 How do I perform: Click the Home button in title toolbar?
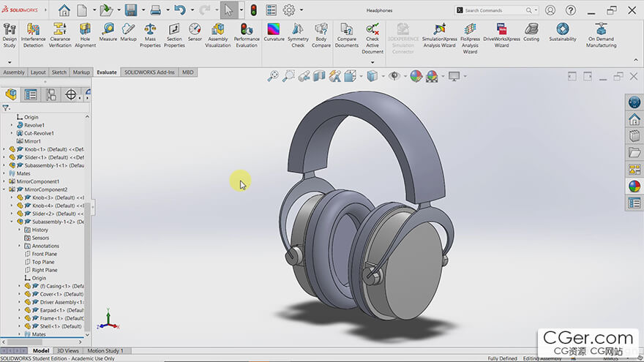(64, 10)
